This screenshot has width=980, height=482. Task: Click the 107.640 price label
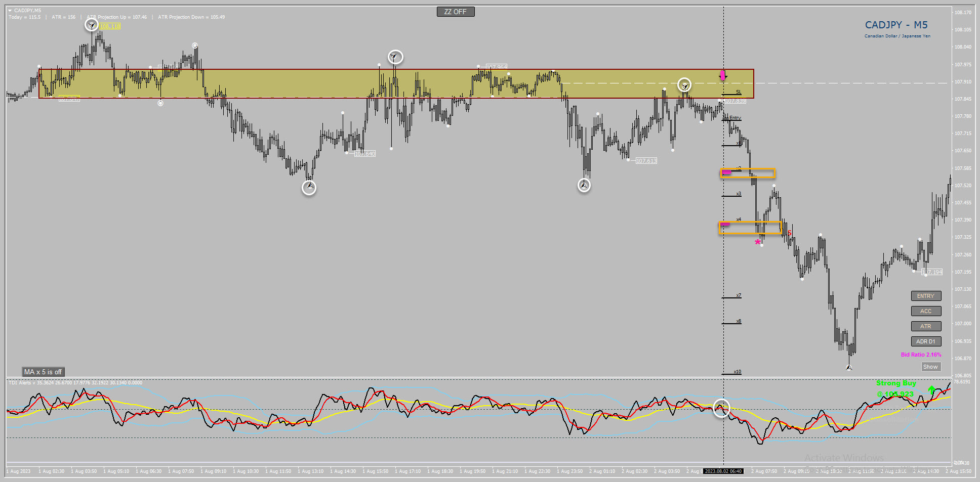click(x=364, y=154)
